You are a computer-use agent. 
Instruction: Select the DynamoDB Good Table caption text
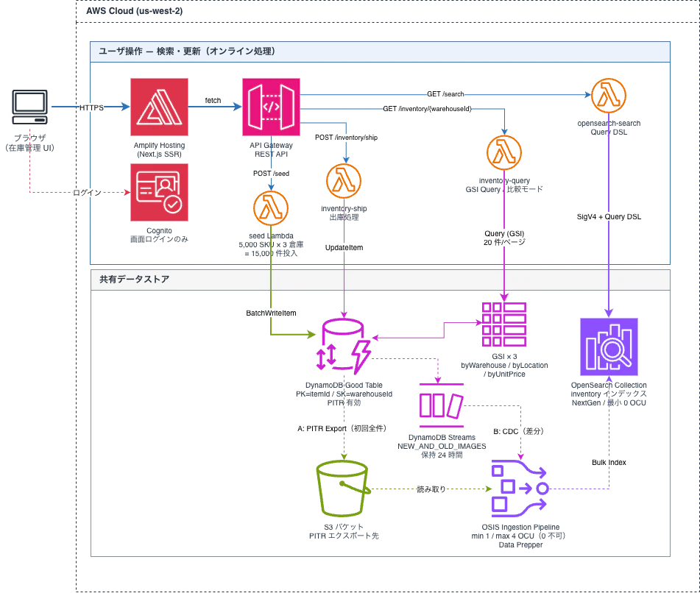click(x=344, y=394)
